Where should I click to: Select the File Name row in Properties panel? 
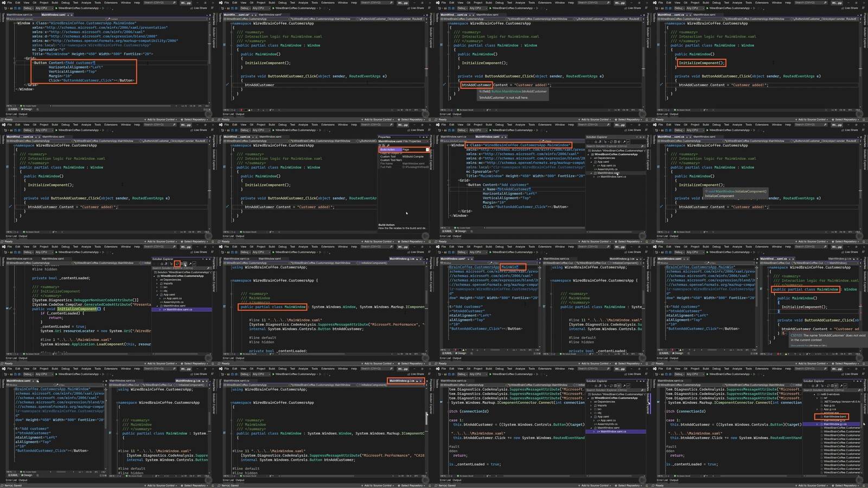pyautogui.click(x=404, y=163)
